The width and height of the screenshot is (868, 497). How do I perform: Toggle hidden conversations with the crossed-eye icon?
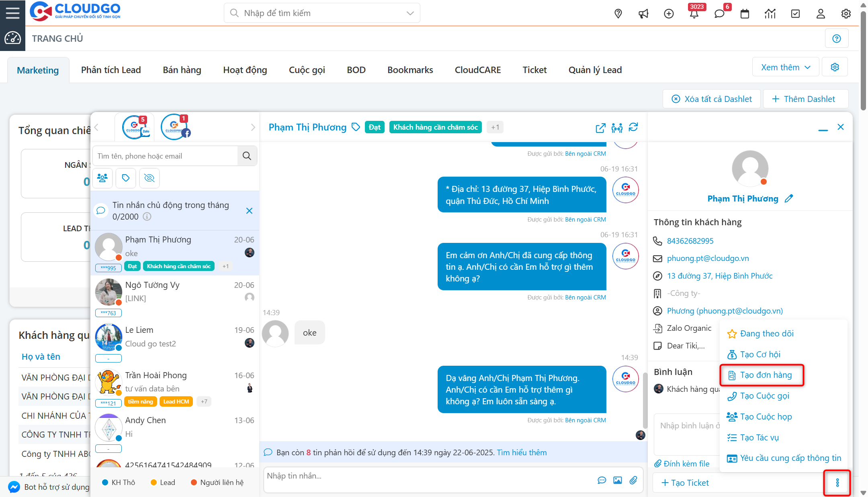pos(149,178)
